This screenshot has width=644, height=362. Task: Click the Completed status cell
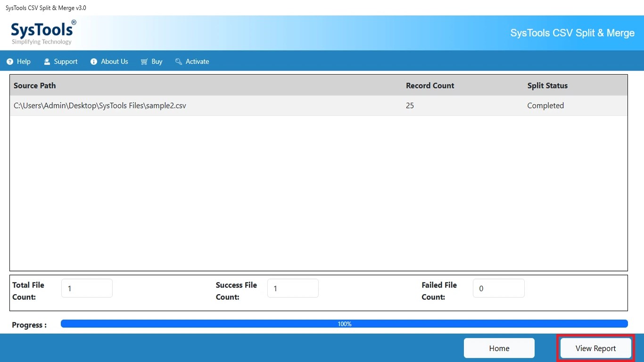[545, 106]
